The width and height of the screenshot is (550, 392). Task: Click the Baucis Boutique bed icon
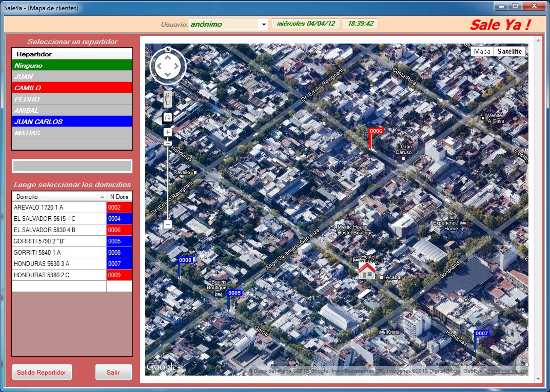point(218,294)
